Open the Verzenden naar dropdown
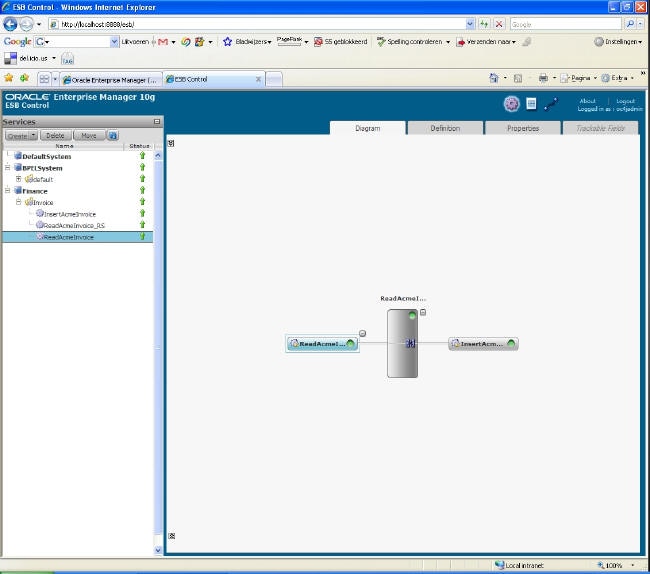Image resolution: width=650 pixels, height=574 pixels. 514,42
